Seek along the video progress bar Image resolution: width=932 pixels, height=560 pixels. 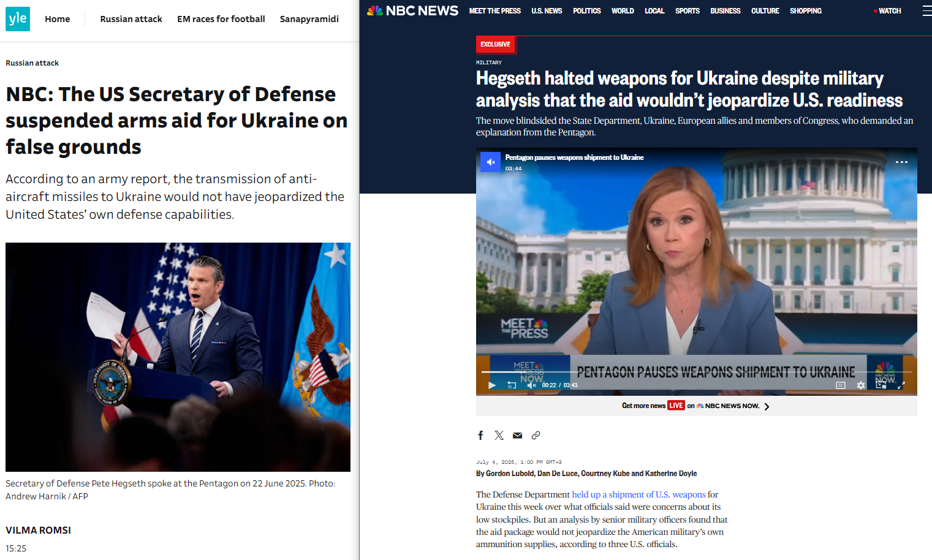[696, 372]
